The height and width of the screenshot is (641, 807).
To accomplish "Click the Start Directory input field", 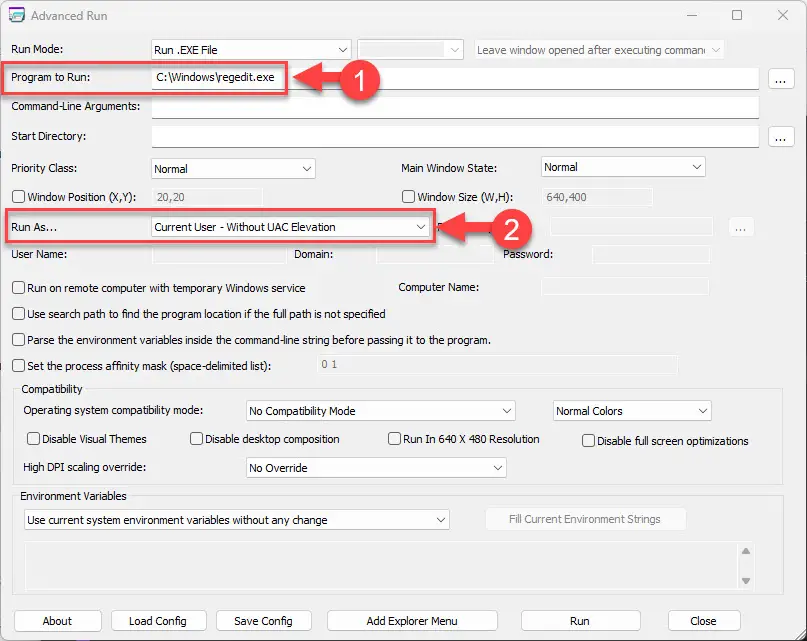I will [x=455, y=136].
